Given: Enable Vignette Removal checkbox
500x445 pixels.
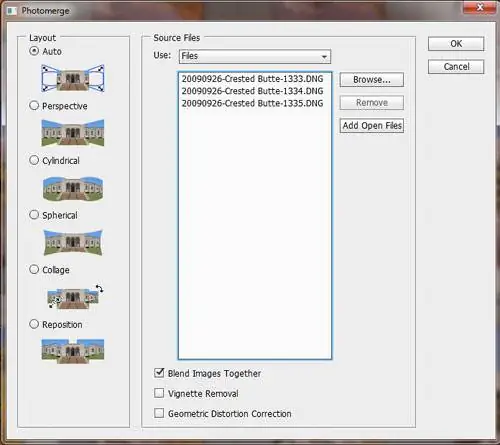Looking at the screenshot, I should click(159, 393).
